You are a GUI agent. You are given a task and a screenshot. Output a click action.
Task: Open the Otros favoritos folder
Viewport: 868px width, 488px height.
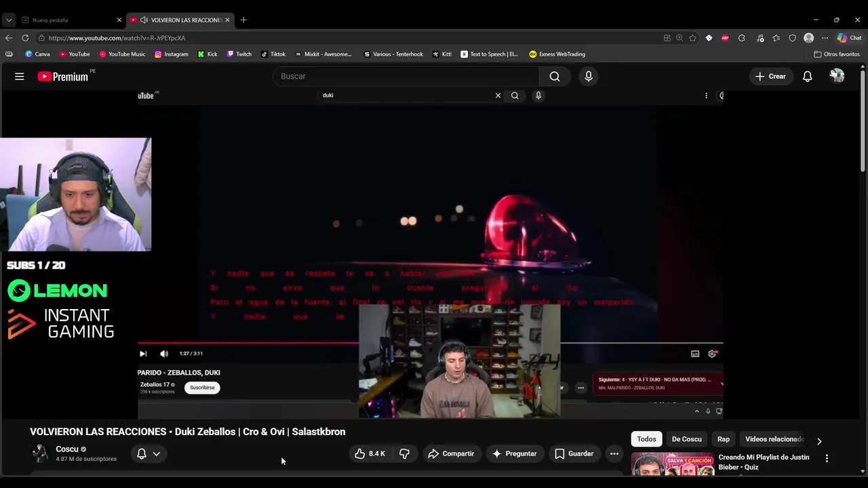837,54
